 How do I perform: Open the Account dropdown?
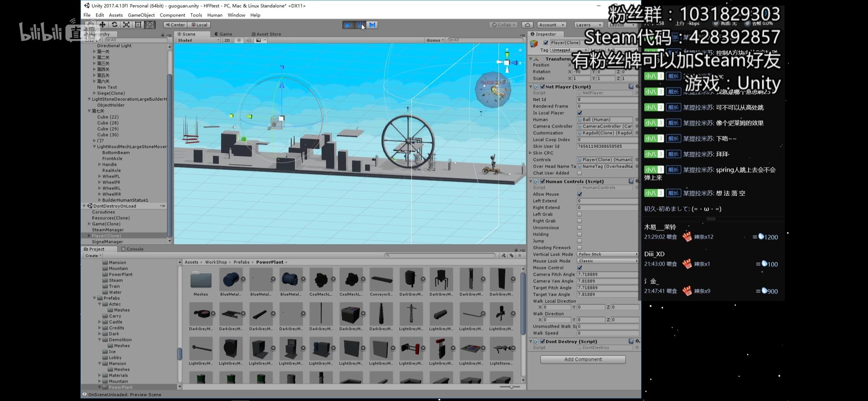(x=552, y=25)
